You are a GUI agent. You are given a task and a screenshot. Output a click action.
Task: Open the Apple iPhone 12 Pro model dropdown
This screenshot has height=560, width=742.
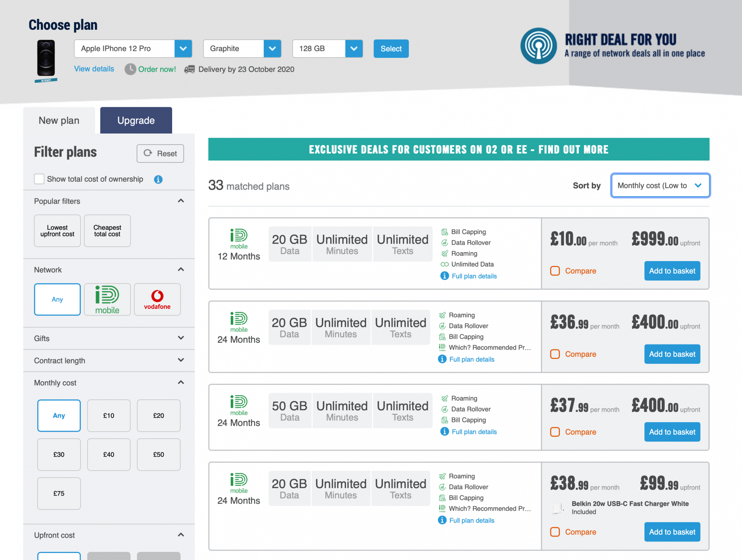(133, 49)
